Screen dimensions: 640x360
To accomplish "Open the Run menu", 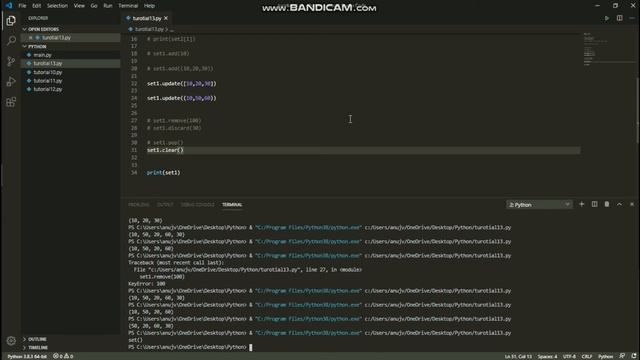I will (108, 6).
